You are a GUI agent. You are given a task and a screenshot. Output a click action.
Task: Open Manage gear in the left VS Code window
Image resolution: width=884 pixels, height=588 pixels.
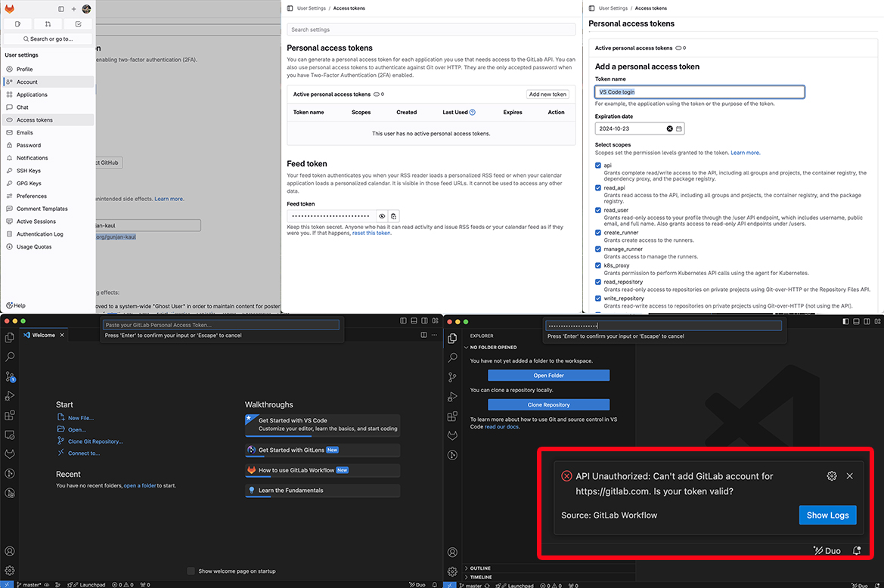[x=10, y=571]
